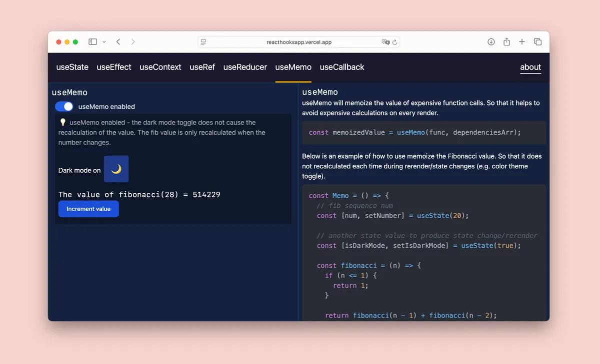
Task: Turn off the useMemo enabled switch
Action: (x=64, y=106)
